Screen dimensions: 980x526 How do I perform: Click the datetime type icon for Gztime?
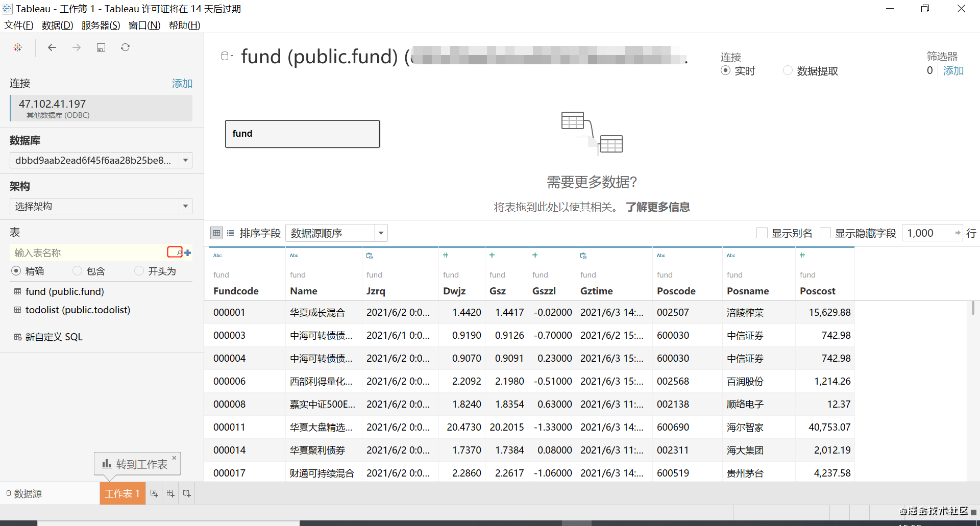pyautogui.click(x=583, y=256)
